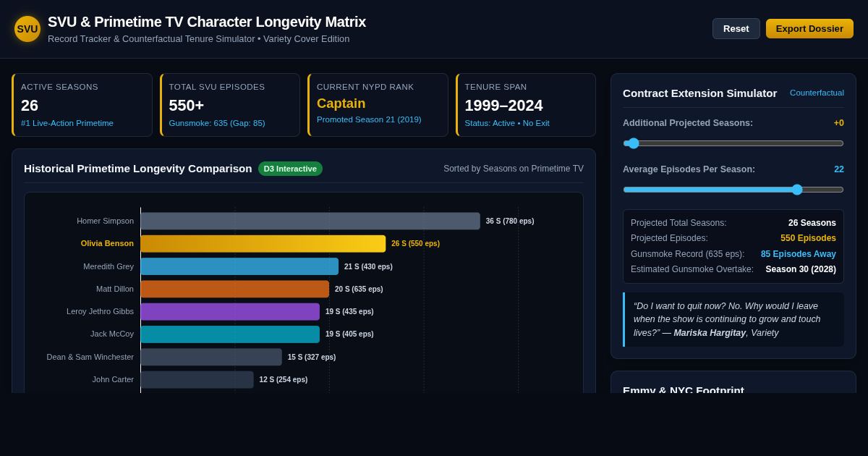Adjust the Average Episodes Per Season slider

(733, 190)
